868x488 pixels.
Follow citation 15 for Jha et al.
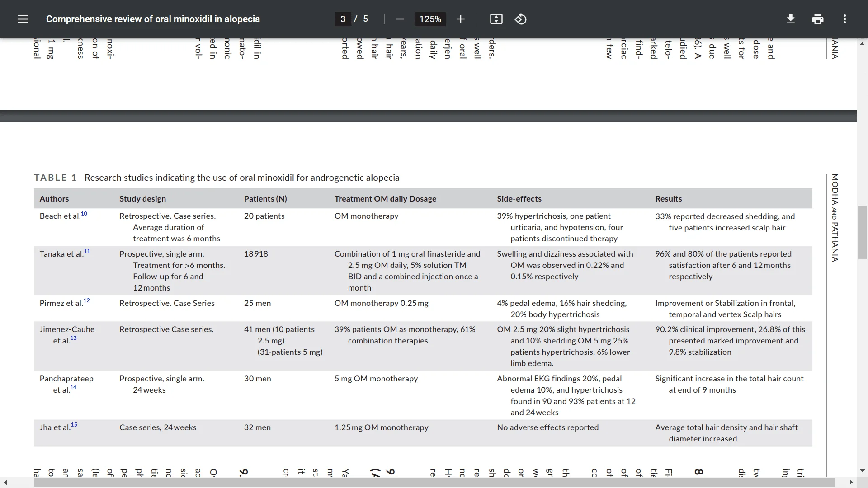click(74, 425)
